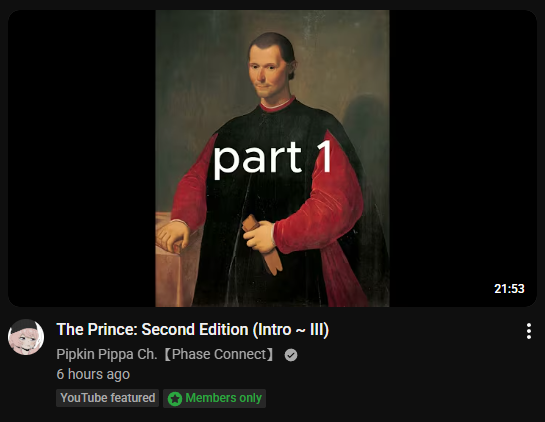The image size is (545, 422).
Task: Click the hand resting on the table
Action: tap(172, 236)
